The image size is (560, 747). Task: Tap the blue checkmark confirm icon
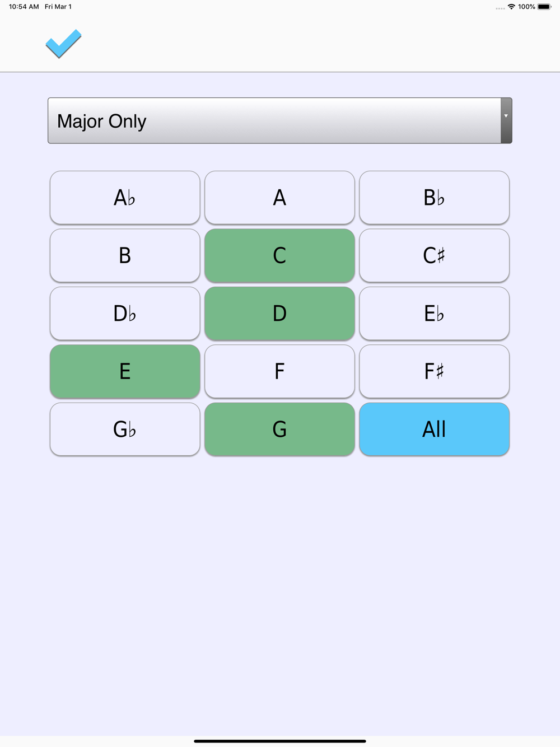point(63,44)
